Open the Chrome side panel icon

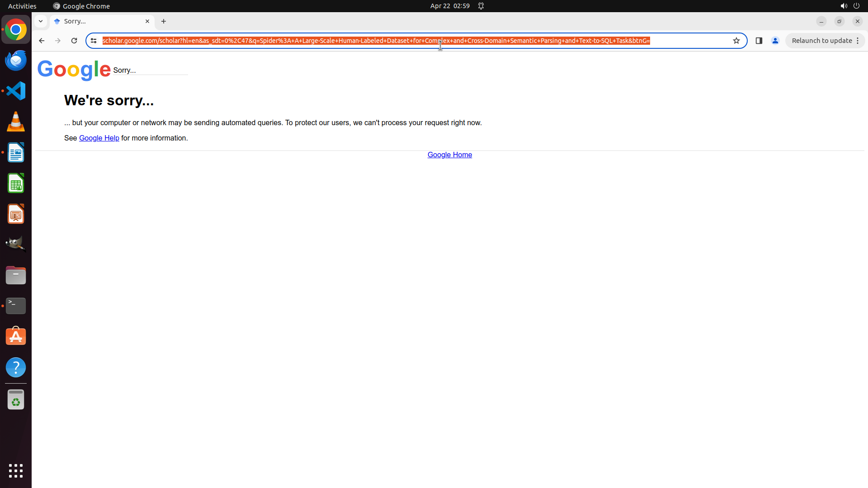(x=759, y=41)
